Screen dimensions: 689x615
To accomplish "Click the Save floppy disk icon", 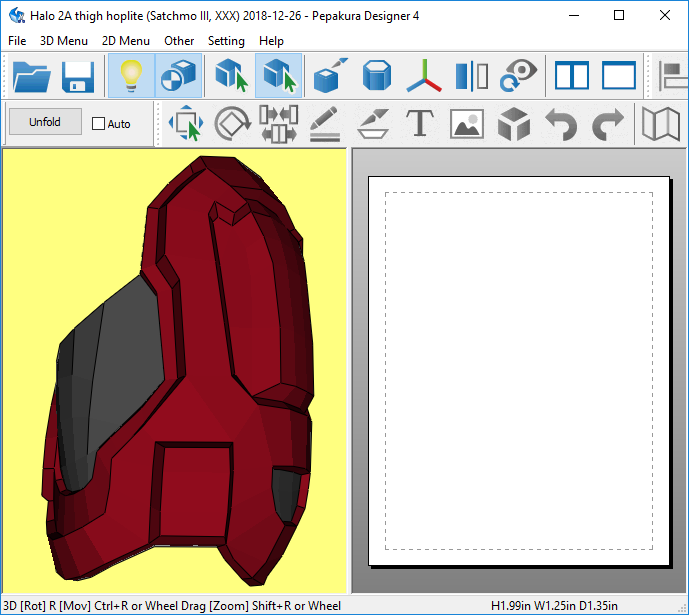I will click(x=78, y=77).
